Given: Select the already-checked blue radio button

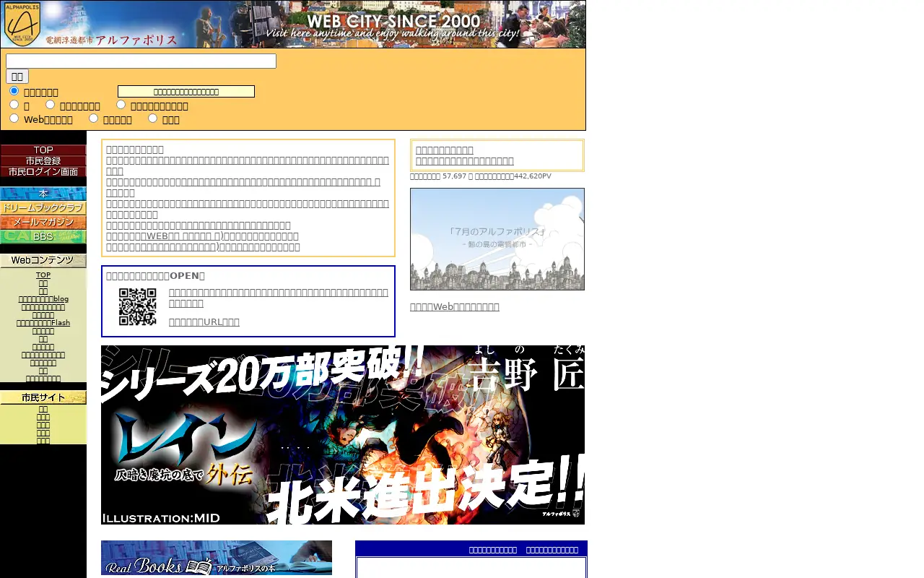Looking at the screenshot, I should point(14,91).
